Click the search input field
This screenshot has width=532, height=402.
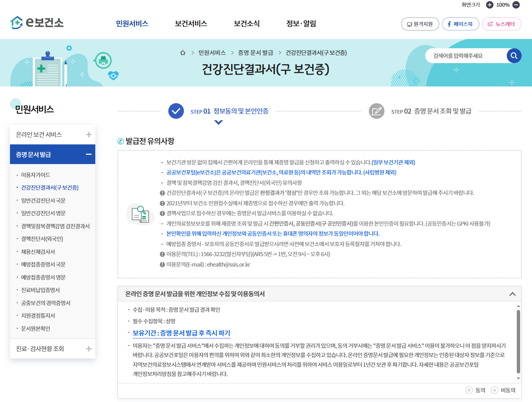click(466, 56)
